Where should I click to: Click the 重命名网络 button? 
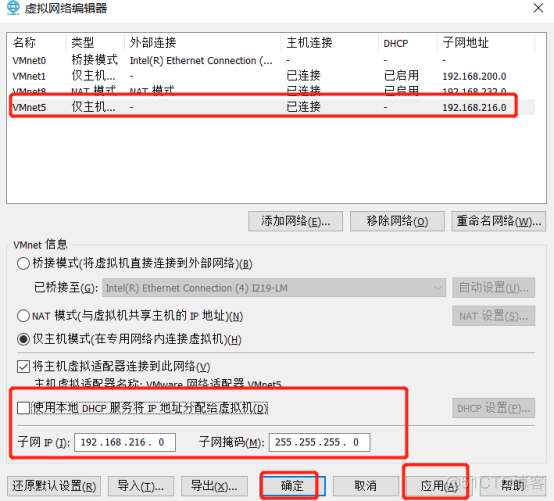tap(499, 221)
